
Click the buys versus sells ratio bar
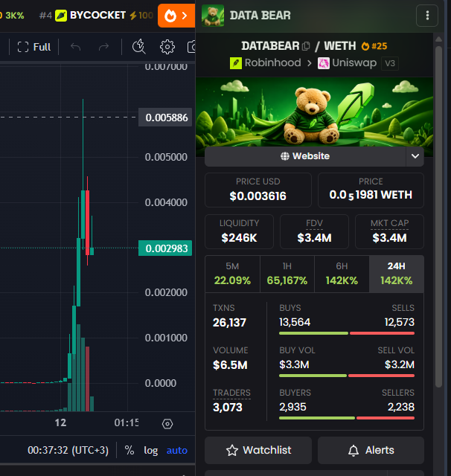[x=347, y=333]
